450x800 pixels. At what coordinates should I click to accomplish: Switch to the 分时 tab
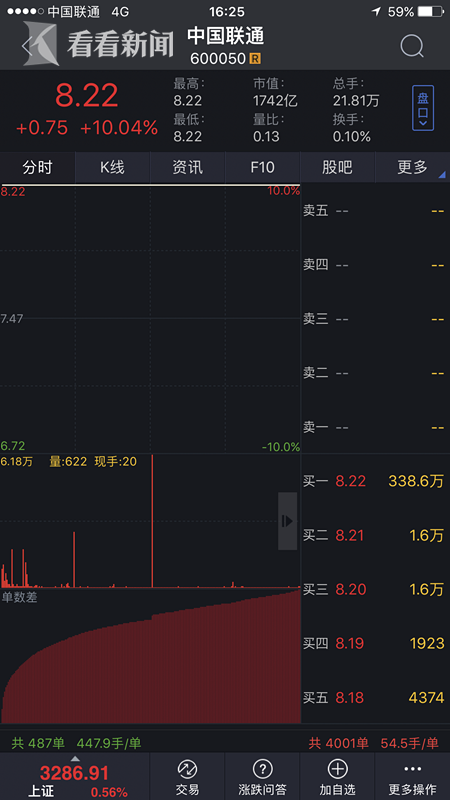37,167
